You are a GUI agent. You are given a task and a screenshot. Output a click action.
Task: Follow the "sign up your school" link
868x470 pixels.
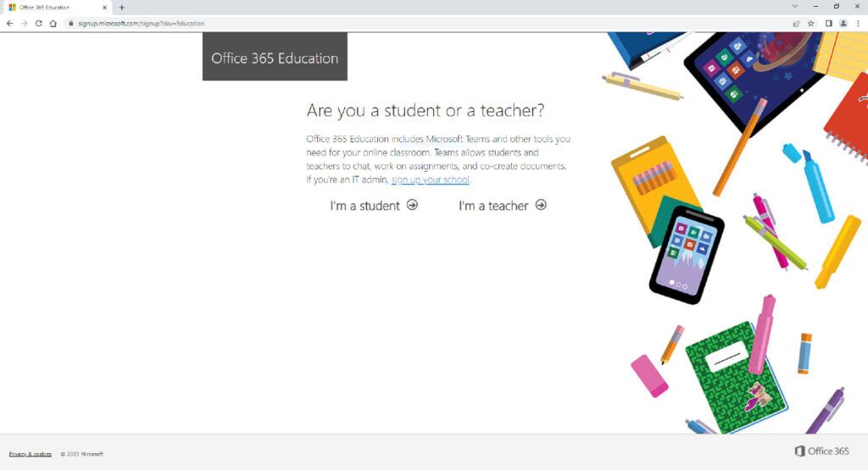point(430,180)
